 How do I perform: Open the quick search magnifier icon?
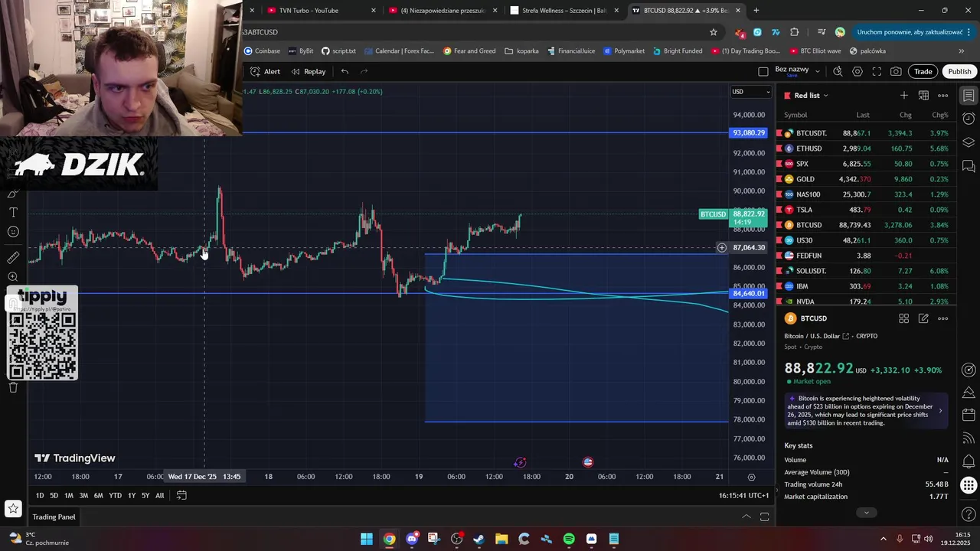tap(838, 71)
